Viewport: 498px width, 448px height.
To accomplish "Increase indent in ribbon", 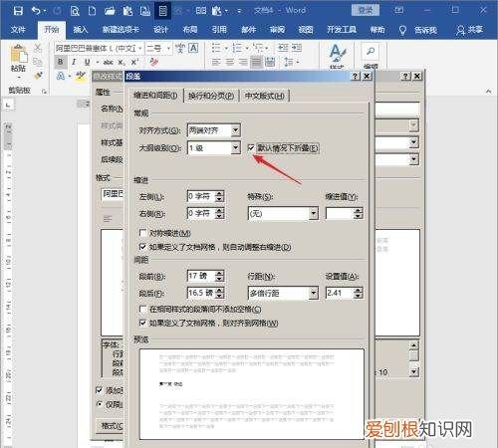I will pos(297,48).
